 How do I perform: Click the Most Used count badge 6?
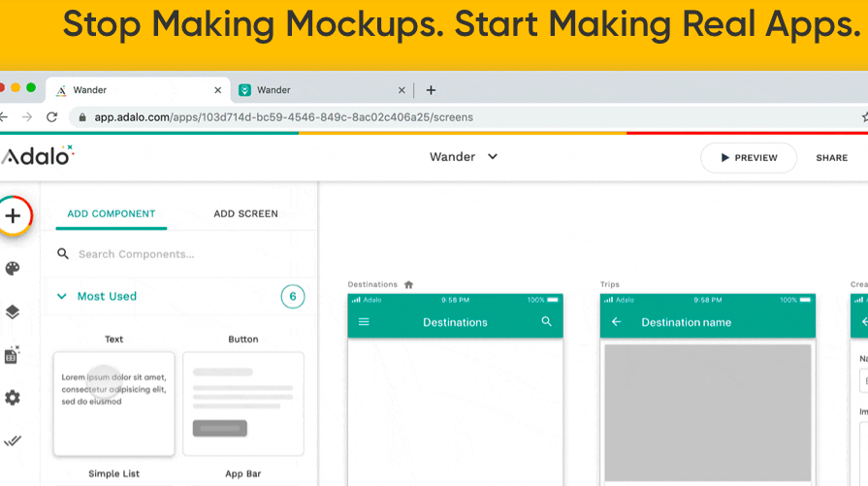(x=292, y=296)
